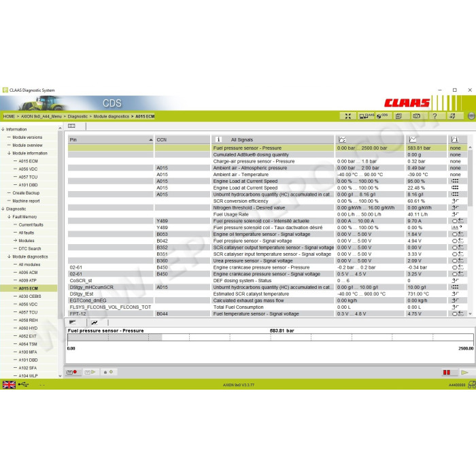Screen dimensions: 476x476
Task: Click the exit door toolbar icon
Action: coord(453,116)
